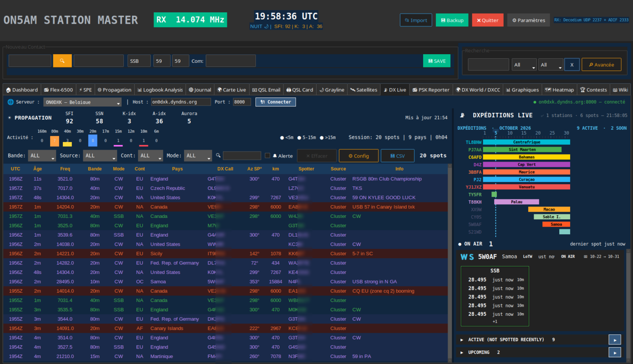Viewport: 633px width, 364px height.
Task: Open the Logbook Analysis tab
Action: (x=160, y=90)
